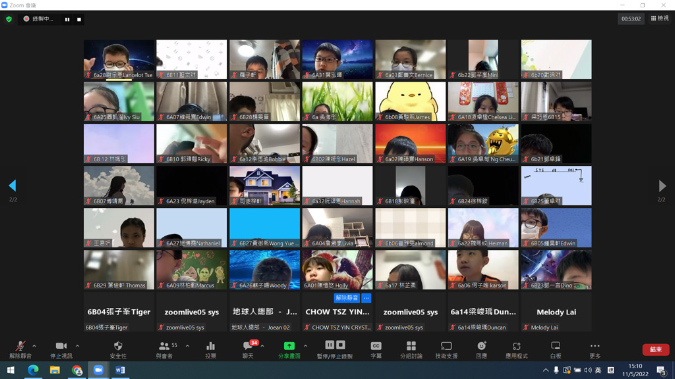Expand participants options arrow
The height and width of the screenshot is (379, 675).
click(187, 346)
